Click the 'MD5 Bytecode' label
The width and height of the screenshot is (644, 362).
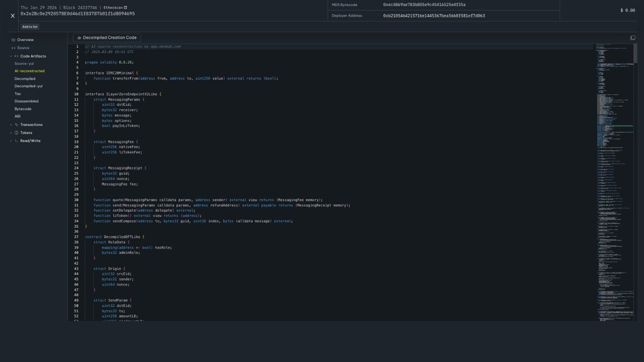pos(345,5)
